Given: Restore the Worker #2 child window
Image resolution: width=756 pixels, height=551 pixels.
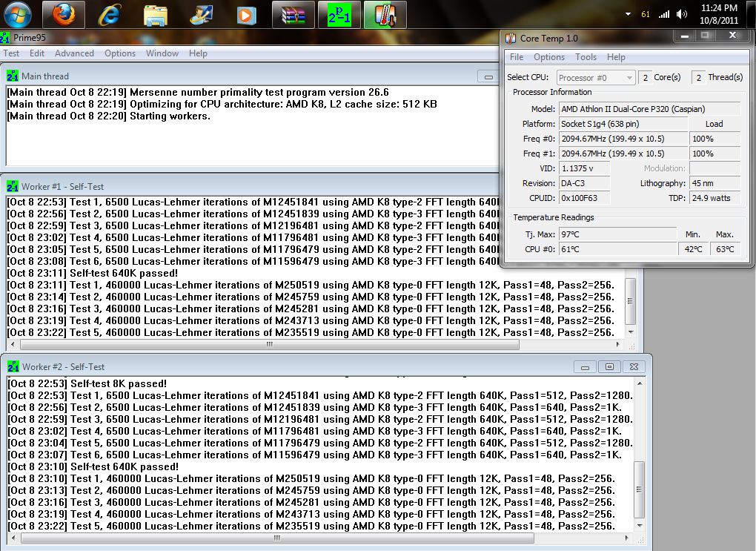Looking at the screenshot, I should [609, 367].
